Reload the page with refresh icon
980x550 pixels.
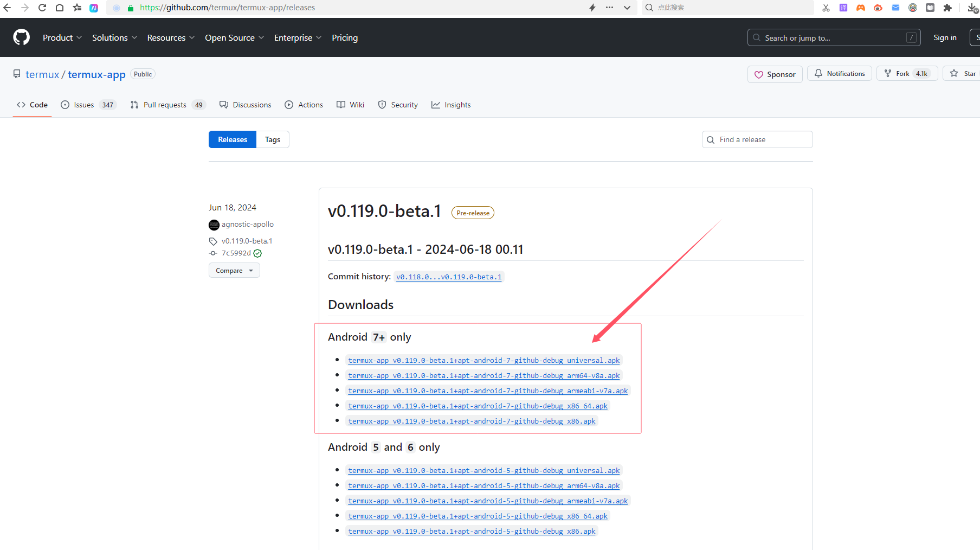pos(42,8)
